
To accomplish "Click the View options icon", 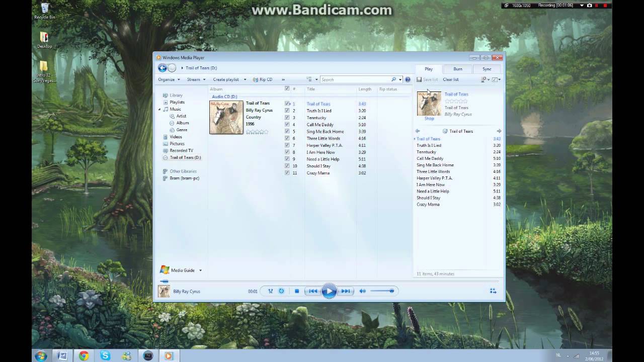I will coord(309,79).
